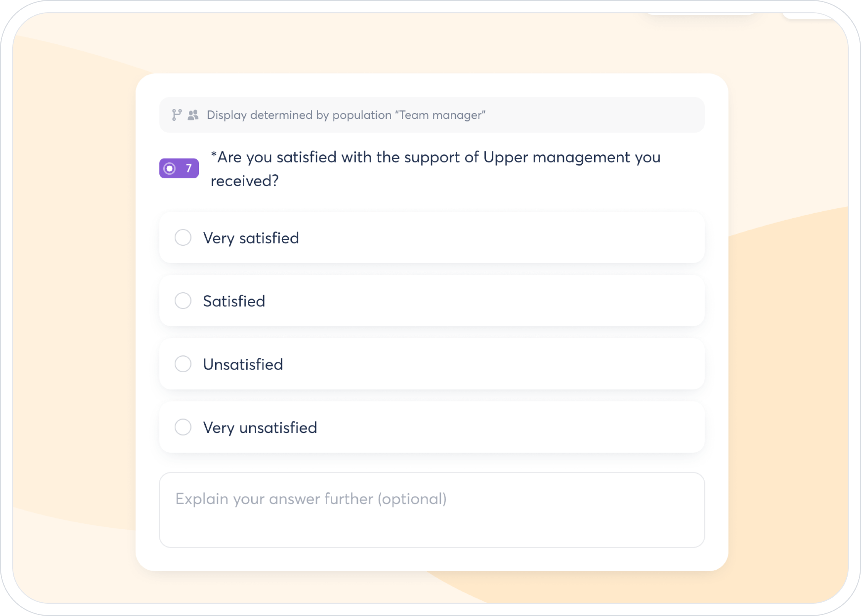The image size is (861, 616).
Task: Click the "(optional)" placeholder text
Action: pyautogui.click(x=412, y=499)
